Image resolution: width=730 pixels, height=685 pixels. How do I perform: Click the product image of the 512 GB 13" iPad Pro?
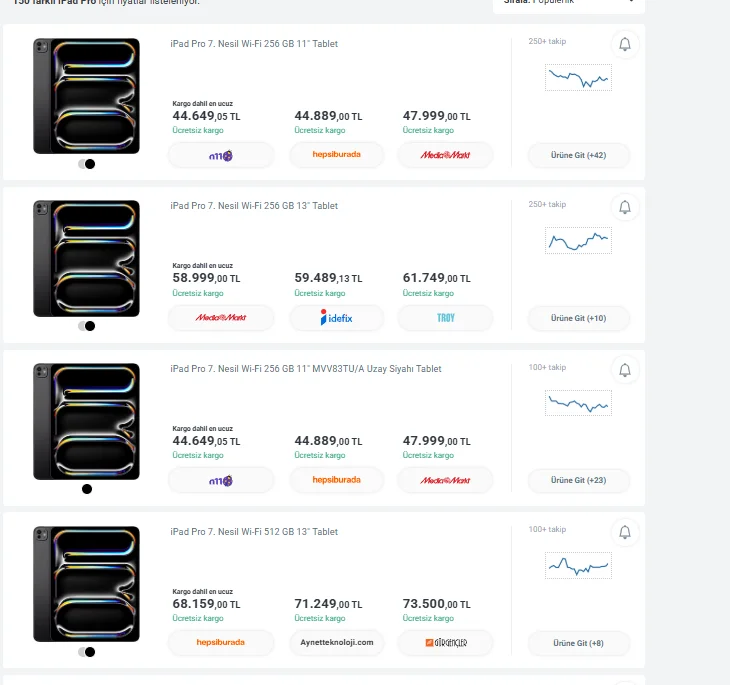click(x=86, y=584)
